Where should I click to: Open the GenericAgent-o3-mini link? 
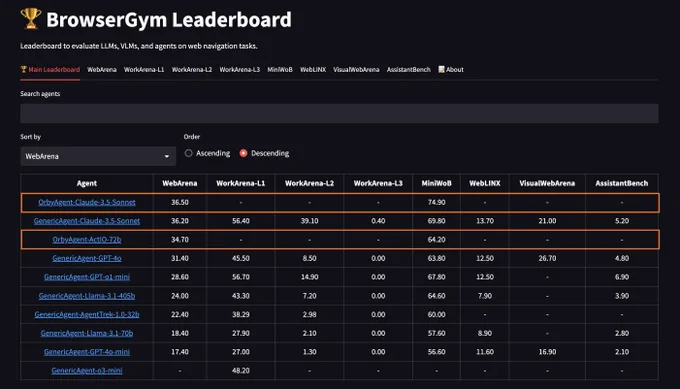click(87, 370)
